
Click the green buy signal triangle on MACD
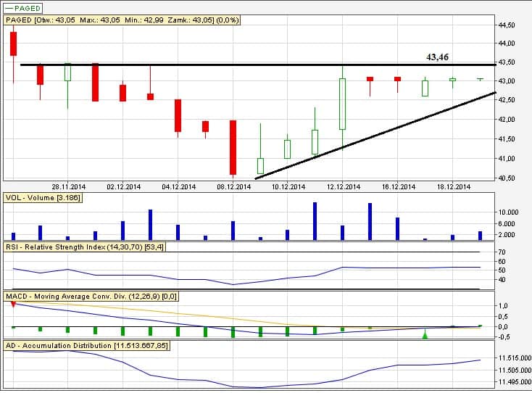(425, 334)
